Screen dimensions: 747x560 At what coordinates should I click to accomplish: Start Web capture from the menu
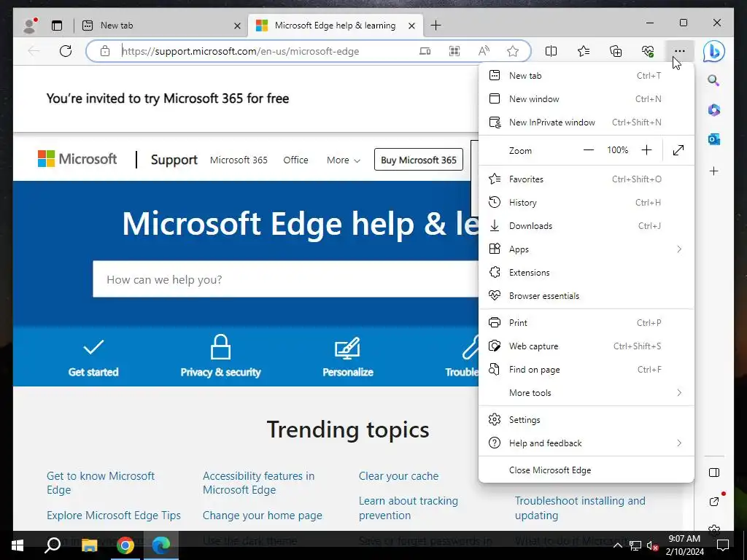click(x=586, y=346)
